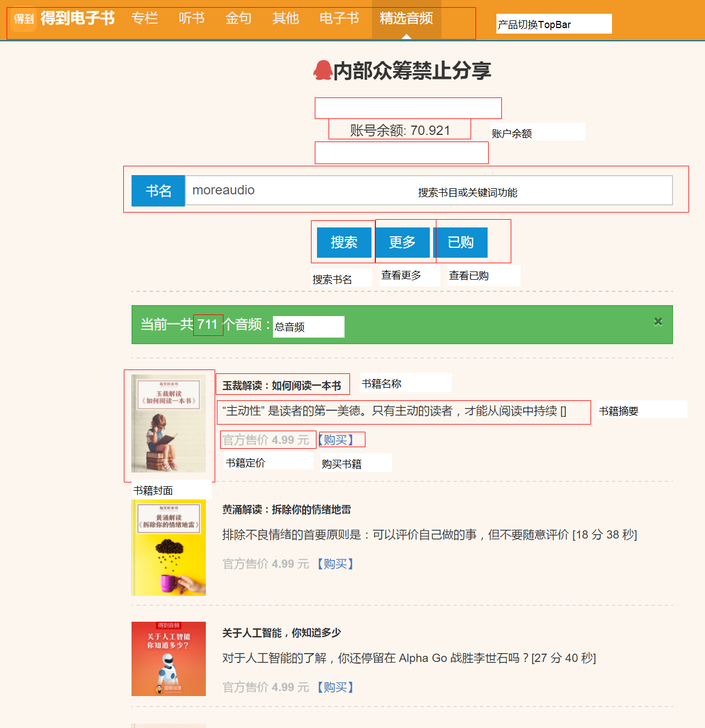
Task: Click the 得到 logo icon
Action: (24, 19)
